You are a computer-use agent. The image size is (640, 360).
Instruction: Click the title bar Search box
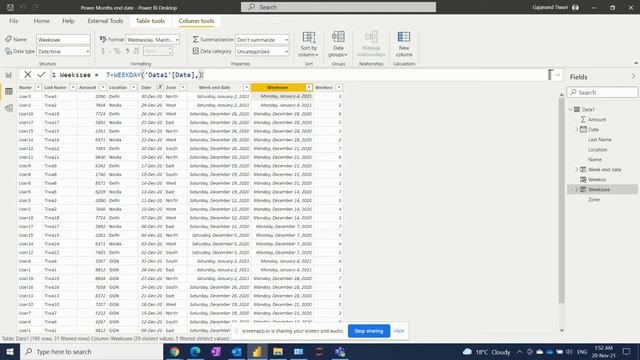[x=338, y=7]
